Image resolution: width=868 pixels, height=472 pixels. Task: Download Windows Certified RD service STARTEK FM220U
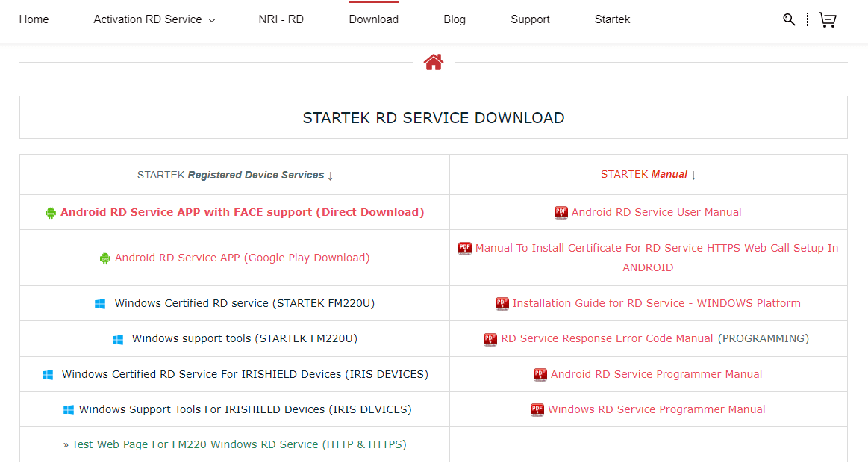point(244,303)
